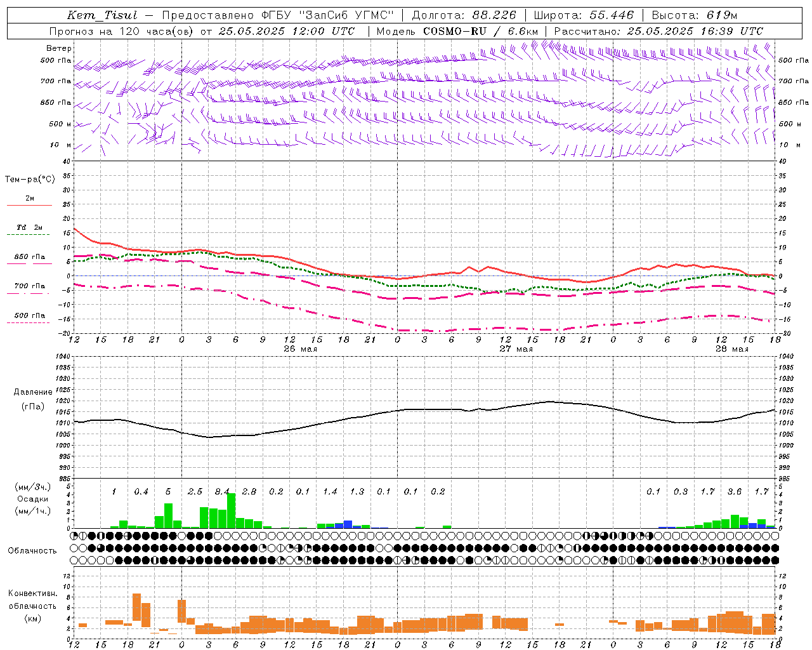Image resolution: width=812 pixels, height=650 pixels.
Task: Click the Тем-ра(°C) label
Action: pyautogui.click(x=30, y=180)
